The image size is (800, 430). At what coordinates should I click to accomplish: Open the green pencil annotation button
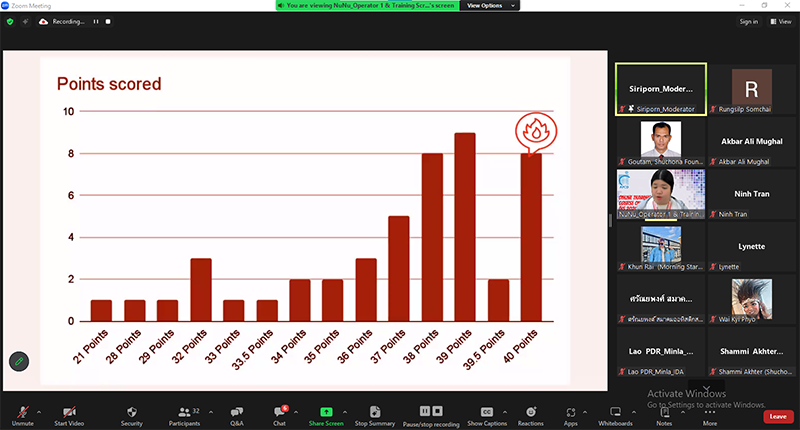[x=19, y=362]
